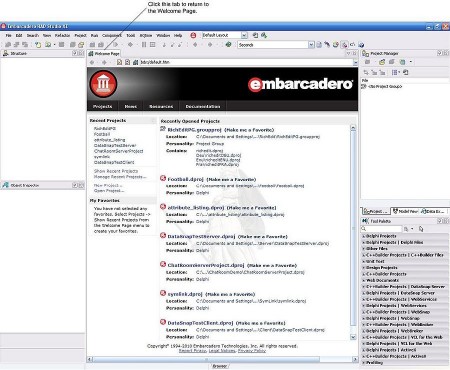This screenshot has height=370, width=450.
Task: Click the browser Forward arrow icon
Action: (x=104, y=62)
